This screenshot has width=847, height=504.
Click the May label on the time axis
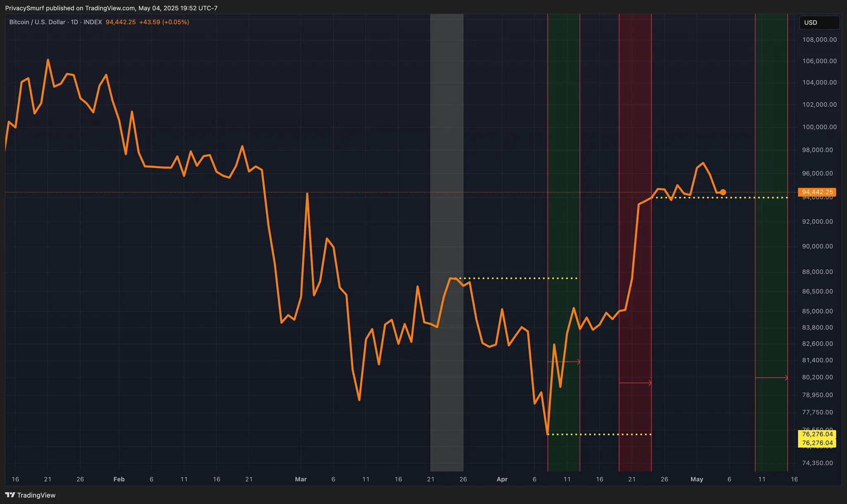(x=696, y=479)
